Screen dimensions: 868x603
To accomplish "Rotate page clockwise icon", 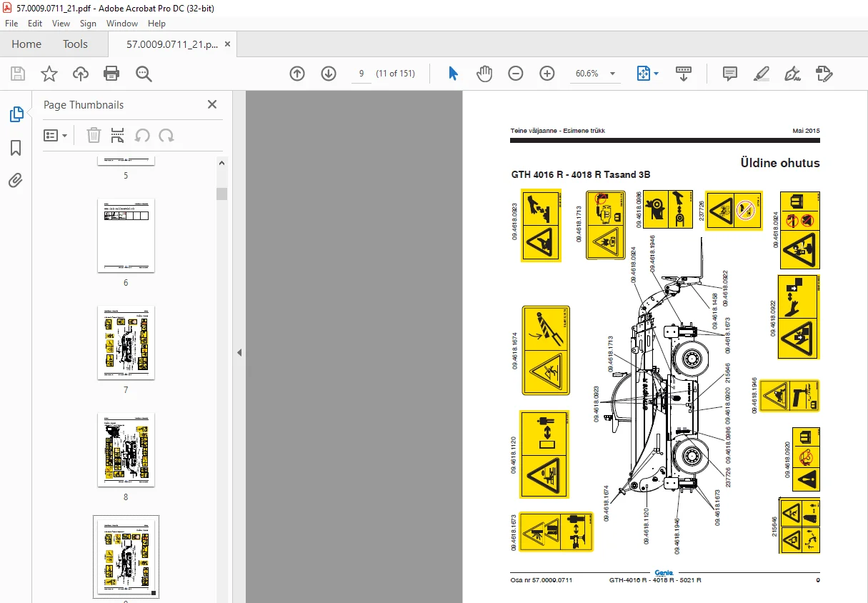I will coord(166,135).
